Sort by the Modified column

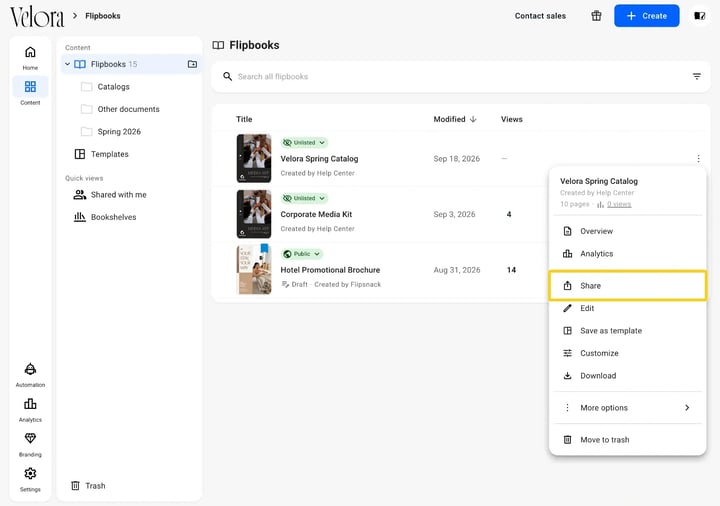coord(455,119)
